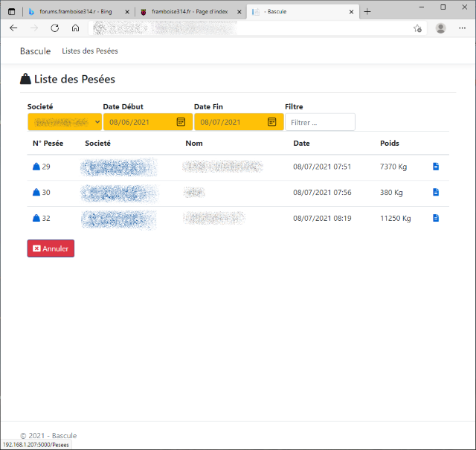The width and height of the screenshot is (476, 450).
Task: Click document icon for weighing 29
Action: tap(436, 167)
